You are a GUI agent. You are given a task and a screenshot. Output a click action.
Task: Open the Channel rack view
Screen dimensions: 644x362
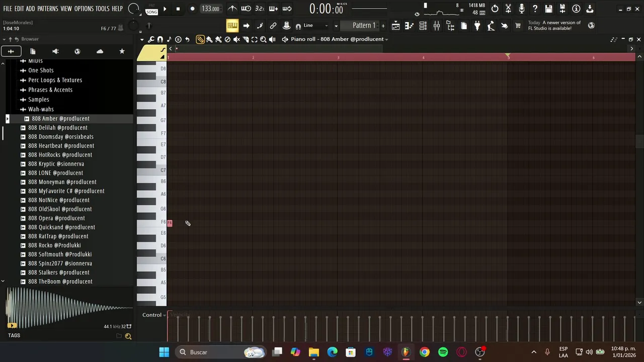tap(423, 26)
